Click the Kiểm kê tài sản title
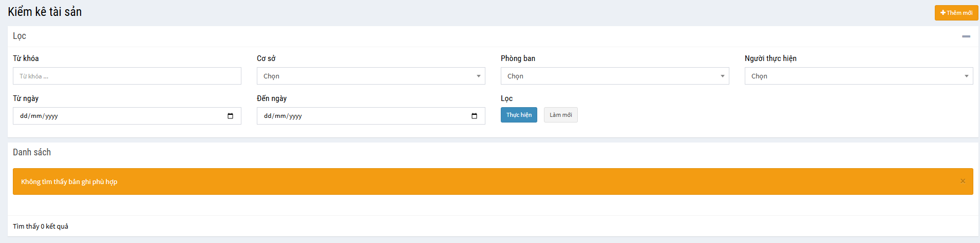The width and height of the screenshot is (980, 243). (x=45, y=12)
